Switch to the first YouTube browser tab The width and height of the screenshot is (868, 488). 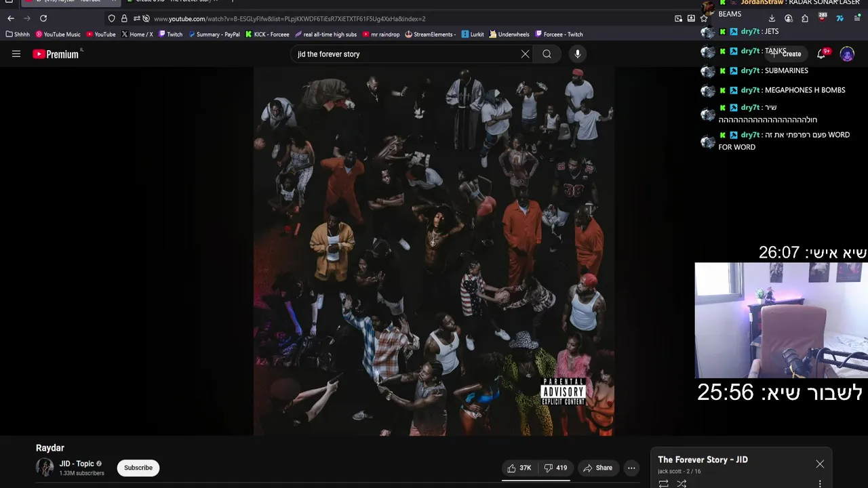pyautogui.click(x=71, y=2)
